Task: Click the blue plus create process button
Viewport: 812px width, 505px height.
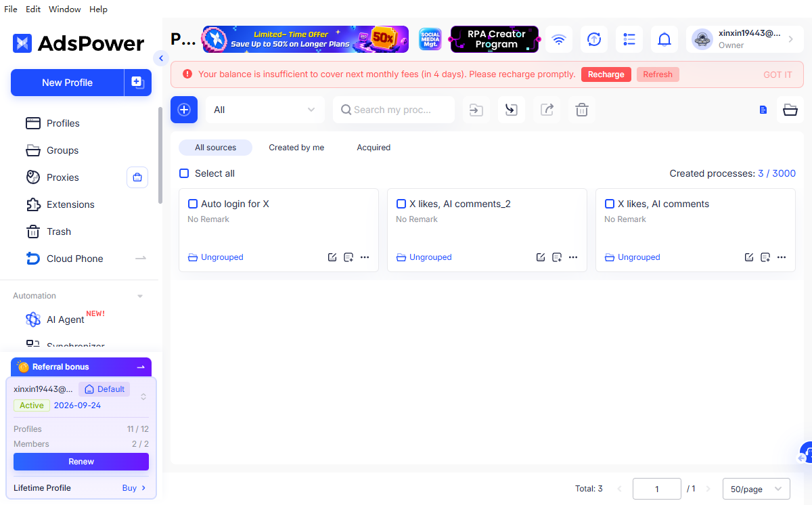Action: [x=184, y=110]
